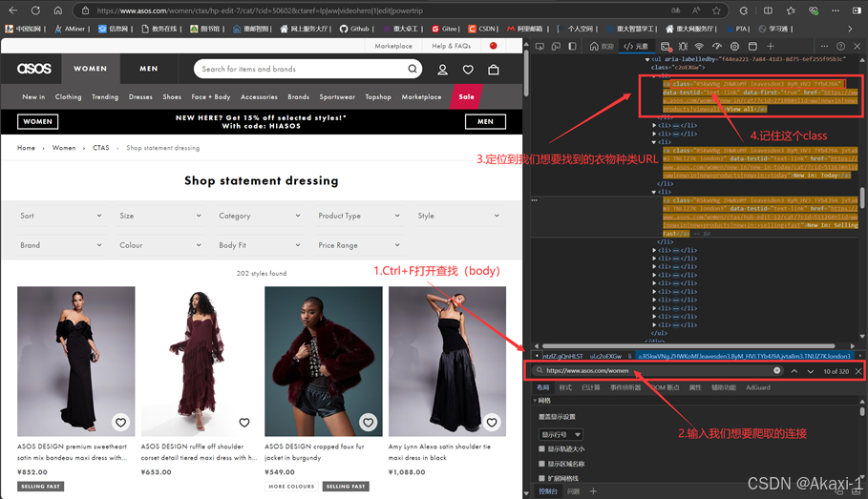The height and width of the screenshot is (499, 868).
Task: Open the favorites list icon
Action: [x=791, y=10]
